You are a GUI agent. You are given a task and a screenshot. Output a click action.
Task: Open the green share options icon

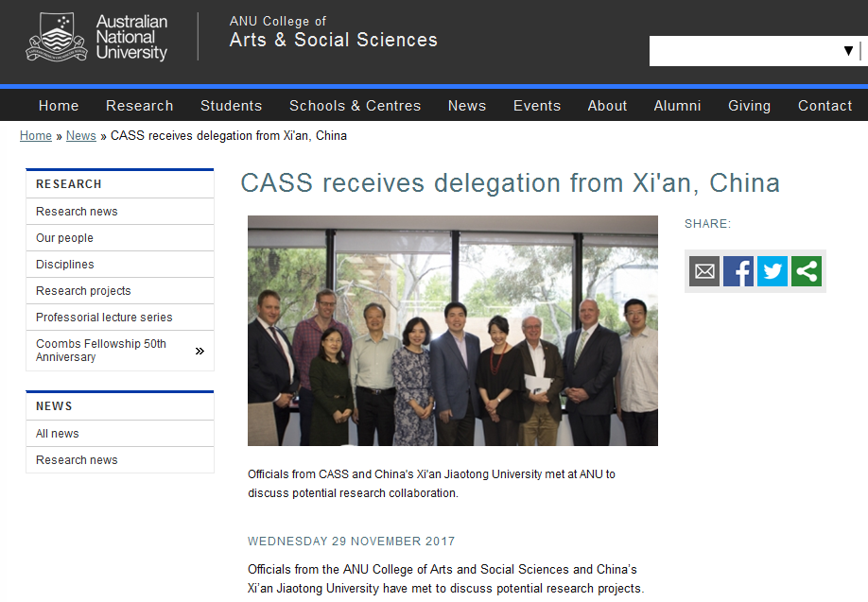[807, 271]
